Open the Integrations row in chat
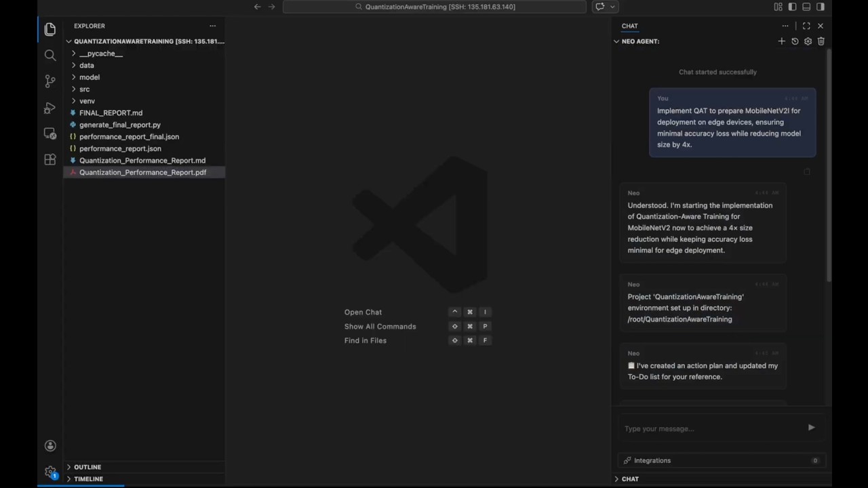This screenshot has width=868, height=488. click(x=722, y=460)
